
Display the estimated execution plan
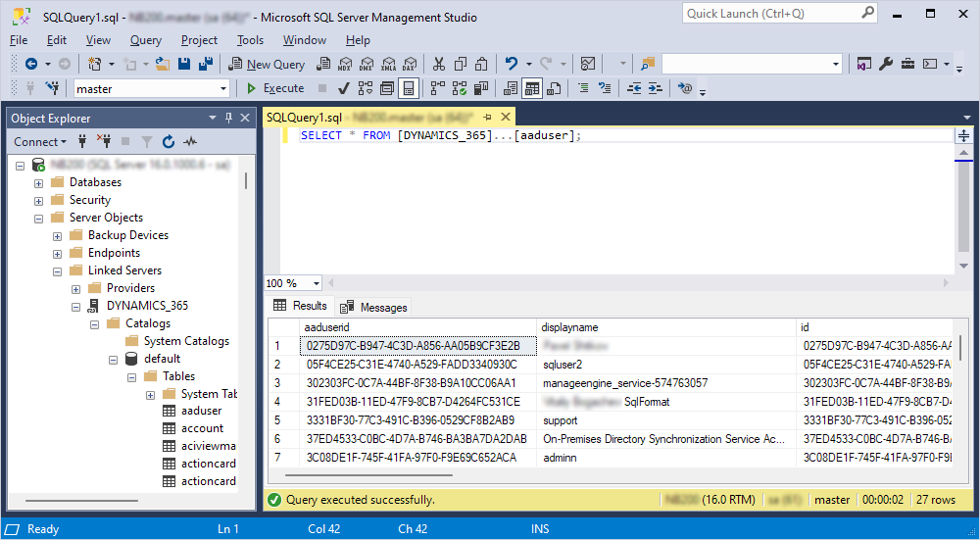click(x=365, y=89)
